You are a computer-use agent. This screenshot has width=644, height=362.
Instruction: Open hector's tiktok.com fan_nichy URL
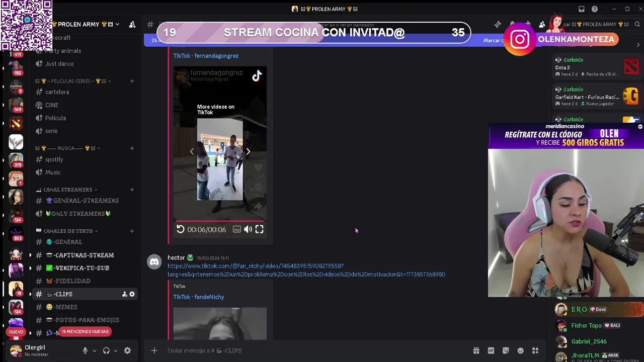306,270
